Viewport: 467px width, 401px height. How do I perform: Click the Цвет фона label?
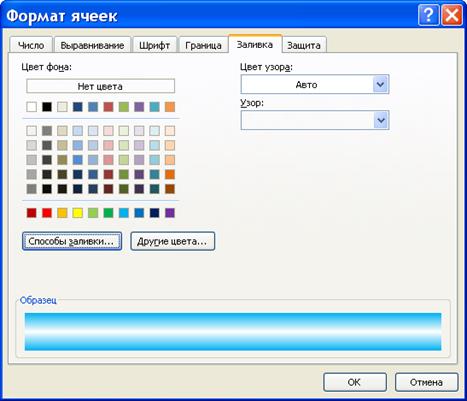46,67
